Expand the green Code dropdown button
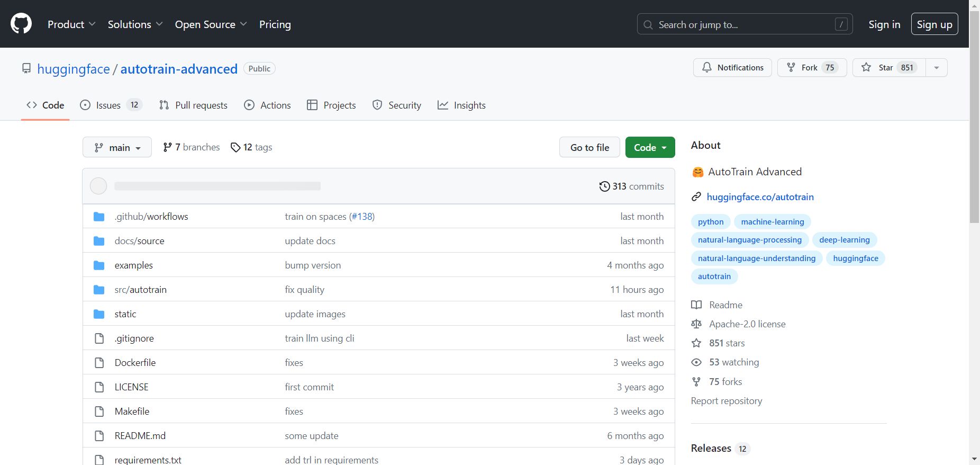The image size is (980, 465). tap(650, 147)
